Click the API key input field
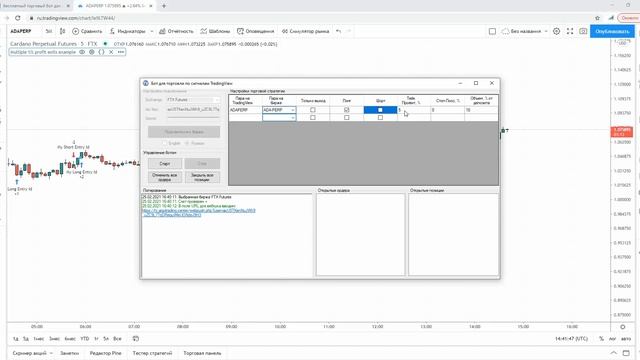Image resolution: width=640 pixels, height=360 pixels. tap(193, 109)
